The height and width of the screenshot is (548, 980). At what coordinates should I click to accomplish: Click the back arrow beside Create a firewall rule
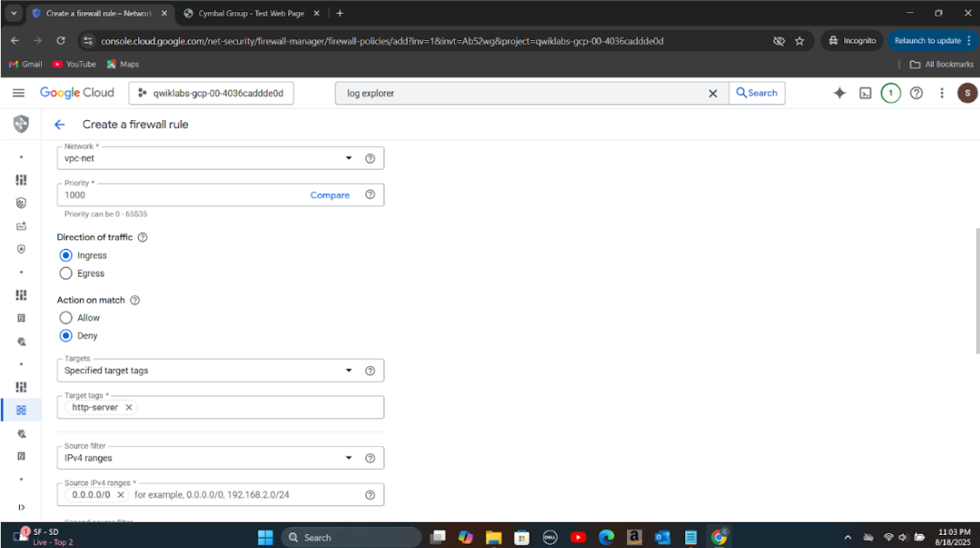point(60,124)
